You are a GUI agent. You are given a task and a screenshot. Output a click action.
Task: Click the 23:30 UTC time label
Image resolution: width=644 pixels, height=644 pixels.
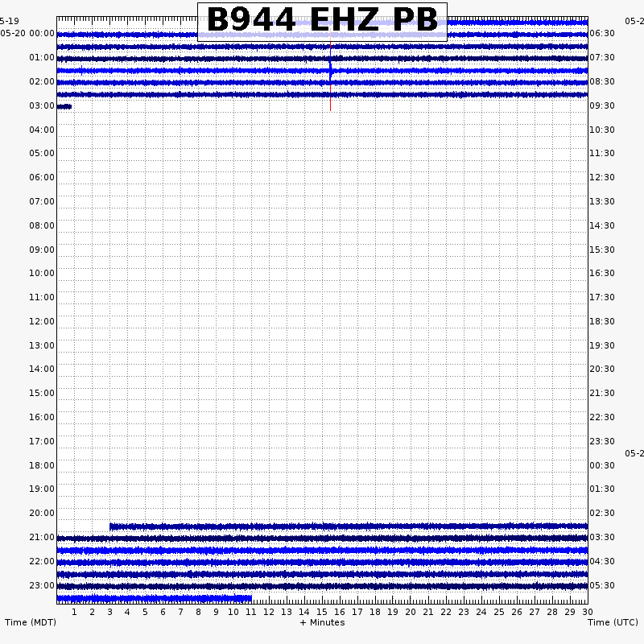coord(602,441)
